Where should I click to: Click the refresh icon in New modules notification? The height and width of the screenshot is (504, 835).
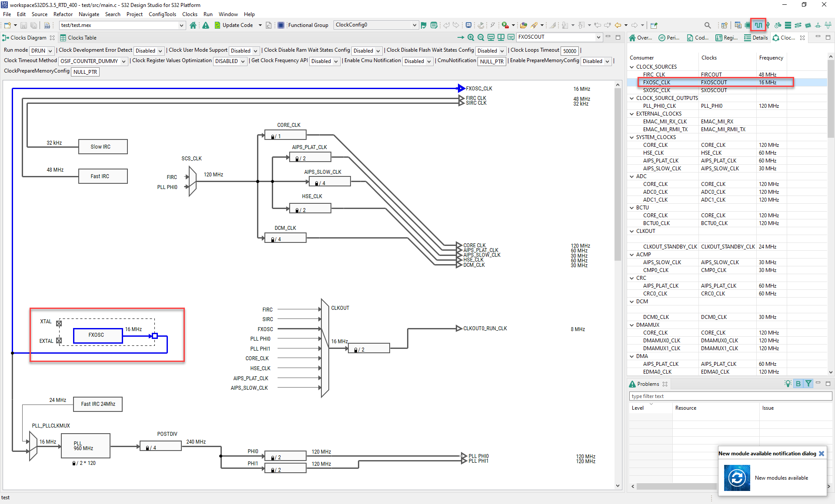coord(737,478)
